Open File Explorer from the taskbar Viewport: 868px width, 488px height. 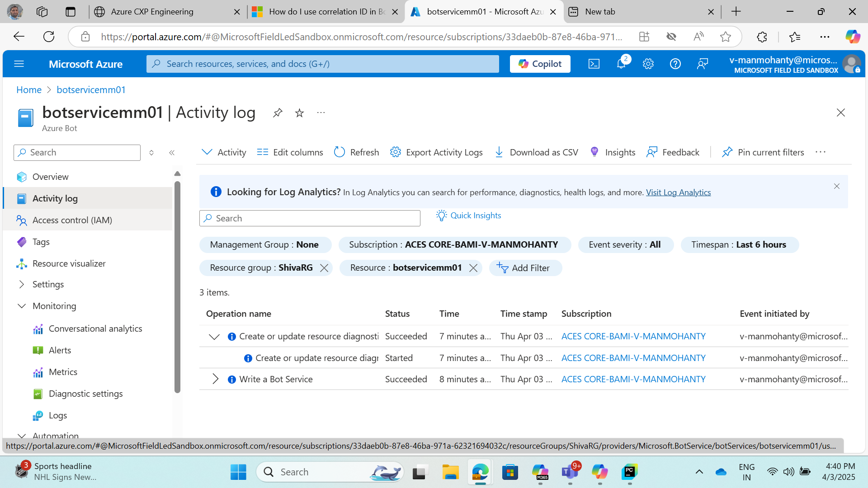click(450, 472)
